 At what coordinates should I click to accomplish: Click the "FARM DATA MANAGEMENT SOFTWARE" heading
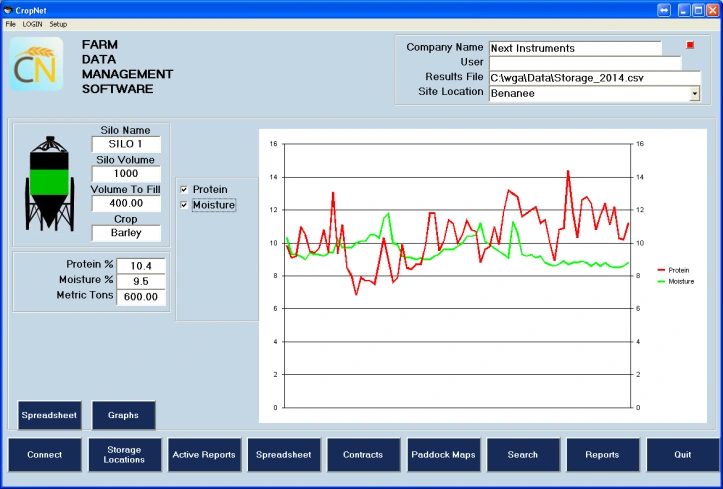coord(127,67)
